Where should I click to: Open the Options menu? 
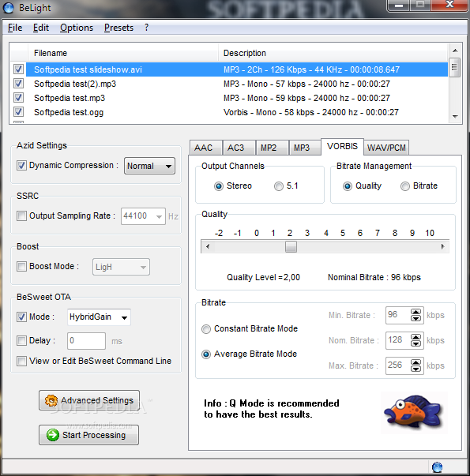pyautogui.click(x=77, y=28)
